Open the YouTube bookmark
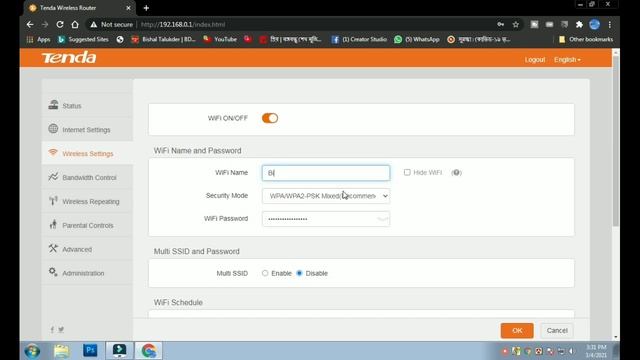 tap(220, 40)
